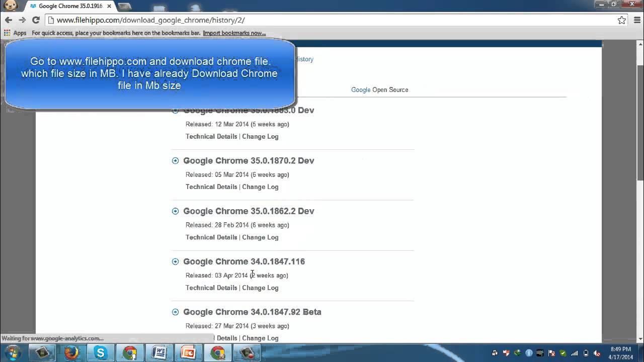Click the battery power tray icon
The image size is (644, 362).
pos(586,353)
